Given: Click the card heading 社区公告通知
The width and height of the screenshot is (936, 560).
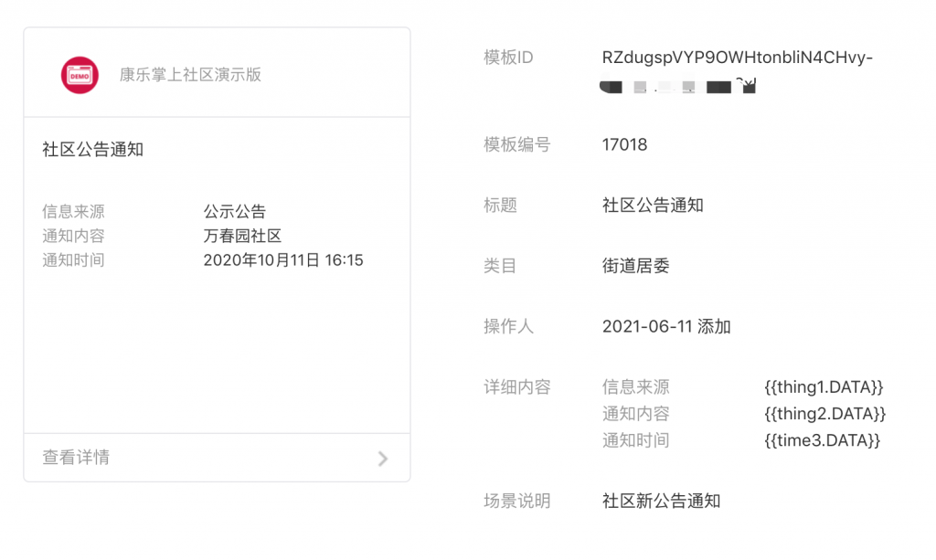Looking at the screenshot, I should point(93,150).
